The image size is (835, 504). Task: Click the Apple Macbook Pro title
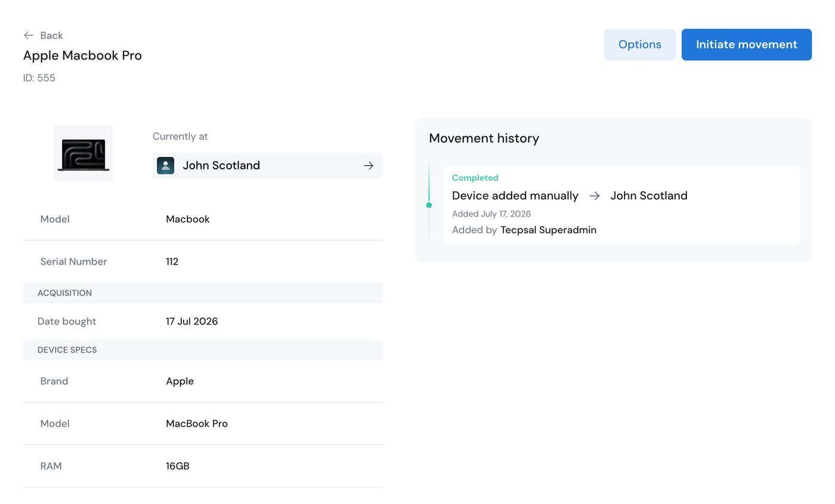82,55
